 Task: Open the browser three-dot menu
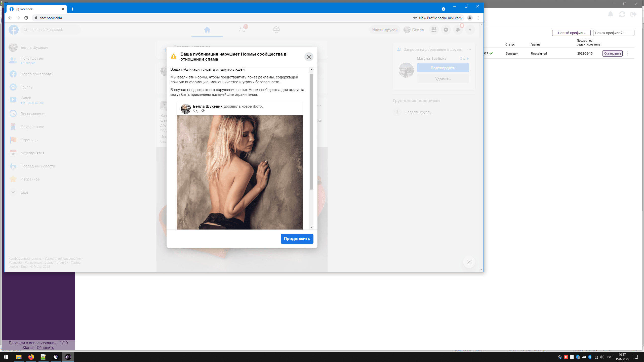[478, 18]
